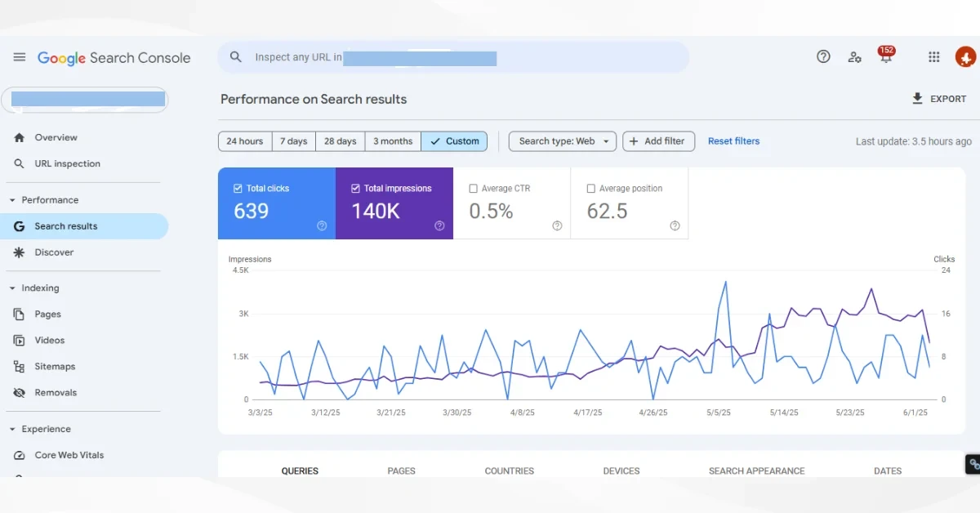Click the floating link icon at right edge
The height and width of the screenshot is (513, 980).
[973, 464]
